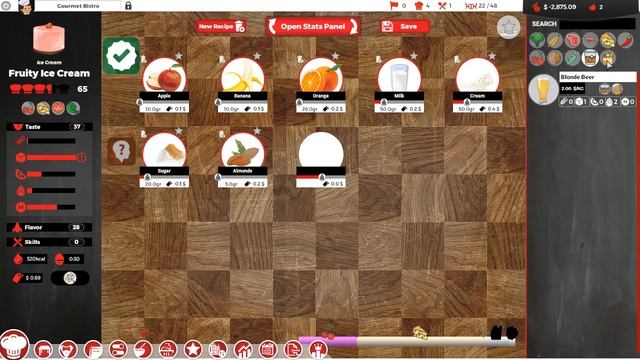Save the current recipe
The image size is (640, 360).
click(404, 27)
